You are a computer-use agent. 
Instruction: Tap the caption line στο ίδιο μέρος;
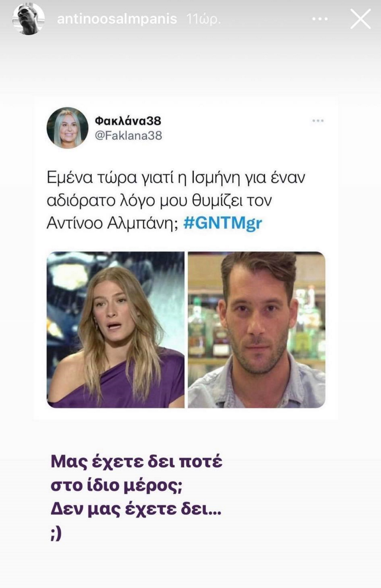(x=117, y=486)
